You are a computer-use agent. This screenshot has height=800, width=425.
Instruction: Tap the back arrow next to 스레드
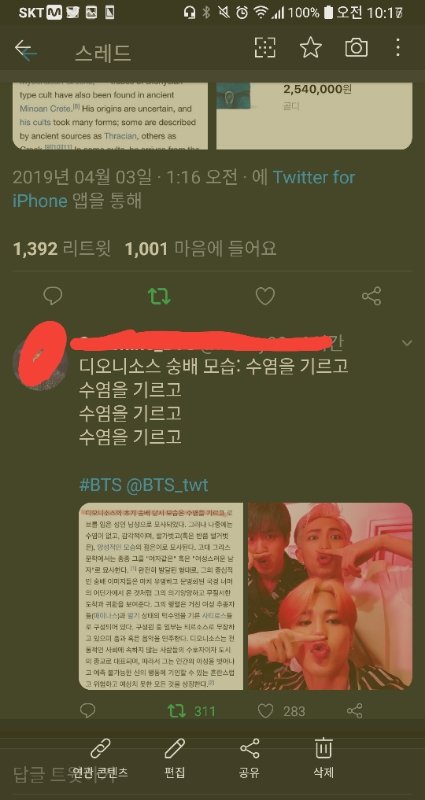coord(24,49)
